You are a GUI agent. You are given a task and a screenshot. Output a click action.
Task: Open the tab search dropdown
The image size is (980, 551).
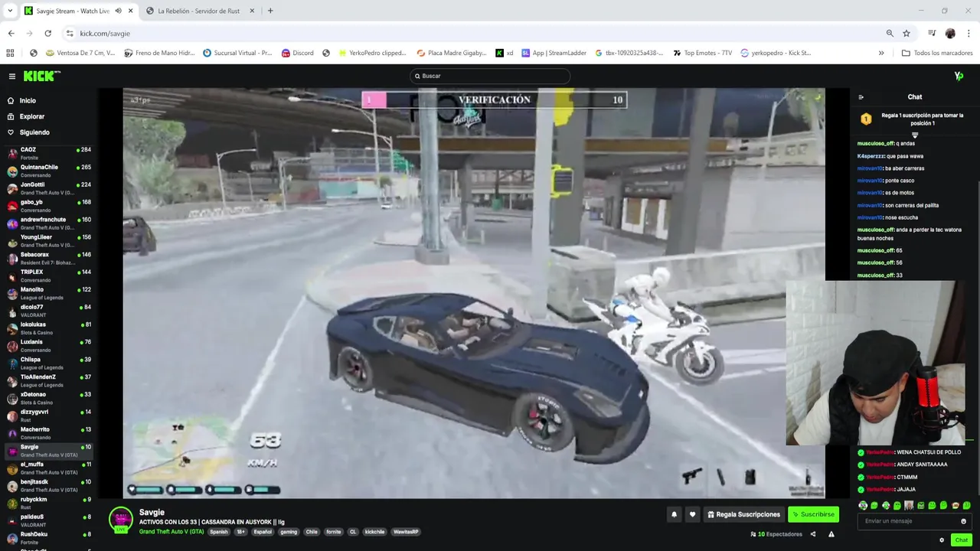[10, 11]
